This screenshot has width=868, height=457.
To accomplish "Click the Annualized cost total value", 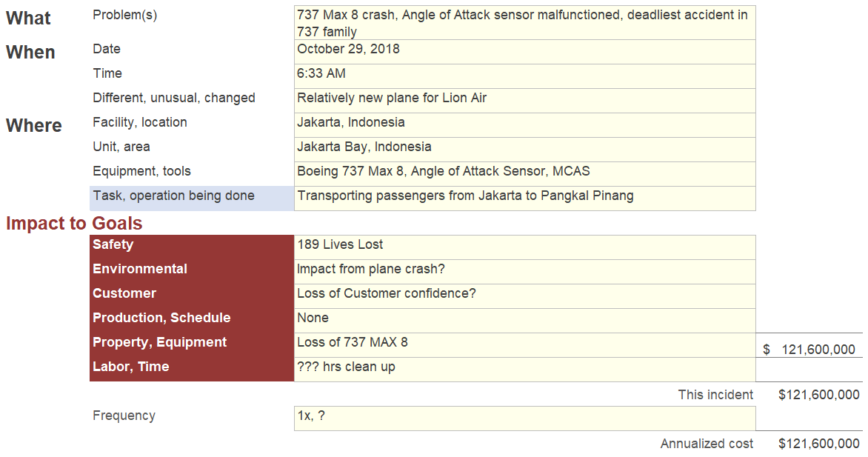I will 818,444.
